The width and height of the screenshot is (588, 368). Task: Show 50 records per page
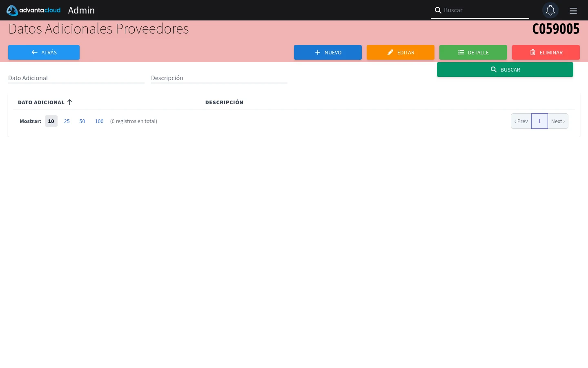tap(82, 121)
